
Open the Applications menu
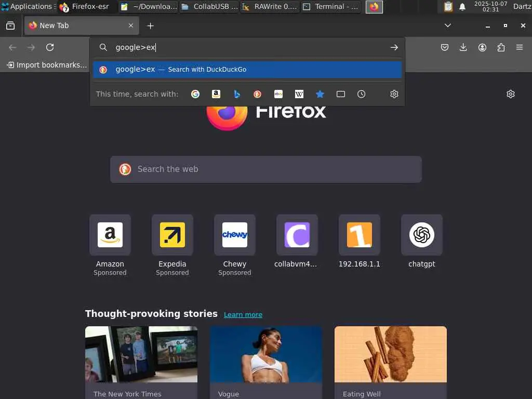pyautogui.click(x=29, y=6)
